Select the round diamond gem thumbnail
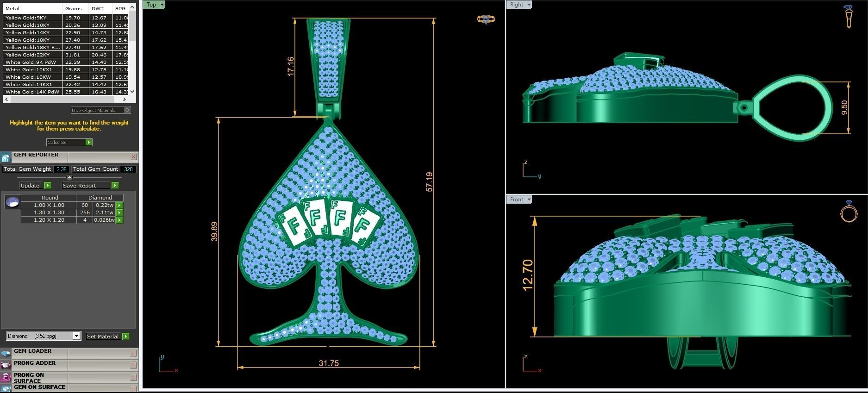The image size is (868, 393). 12,202
